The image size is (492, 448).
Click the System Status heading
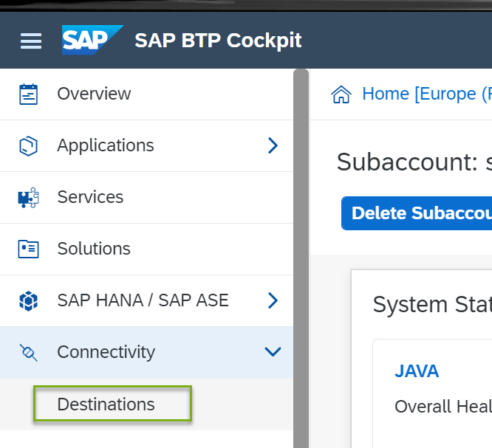pyautogui.click(x=432, y=305)
